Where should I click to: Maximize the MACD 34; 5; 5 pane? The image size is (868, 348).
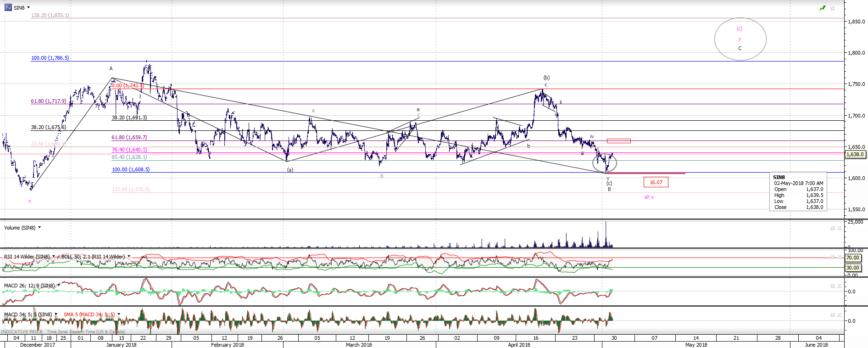tap(832, 315)
